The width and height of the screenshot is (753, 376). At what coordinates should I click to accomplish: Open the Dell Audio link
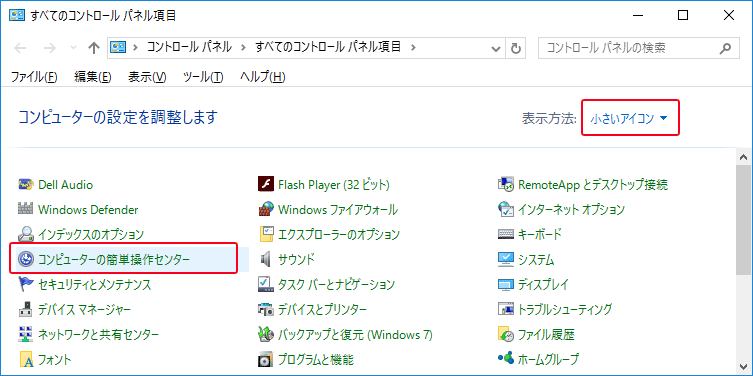[x=65, y=184]
